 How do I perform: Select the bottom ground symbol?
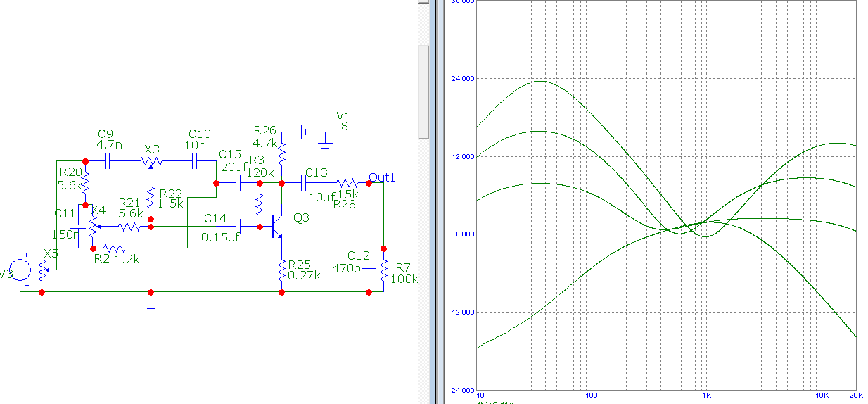click(151, 301)
